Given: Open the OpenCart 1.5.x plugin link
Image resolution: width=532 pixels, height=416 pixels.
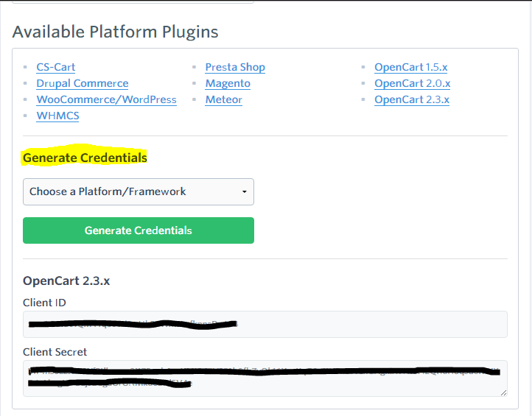Looking at the screenshot, I should click(411, 67).
